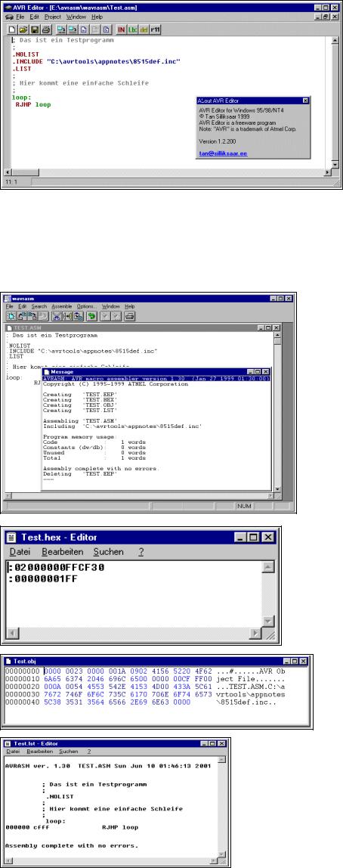The height and width of the screenshot is (868, 343).
Task: Open the Suchen menu in Test.lst Editor
Action: (69, 752)
